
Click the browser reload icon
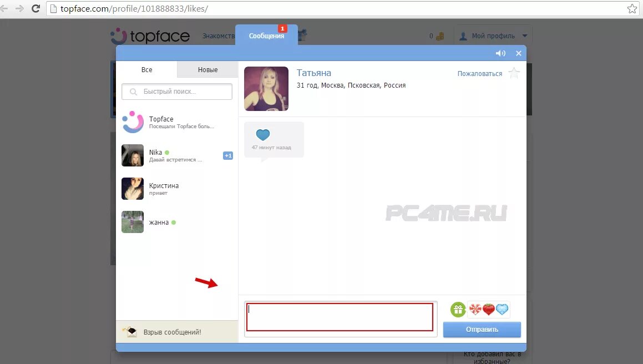click(x=36, y=8)
